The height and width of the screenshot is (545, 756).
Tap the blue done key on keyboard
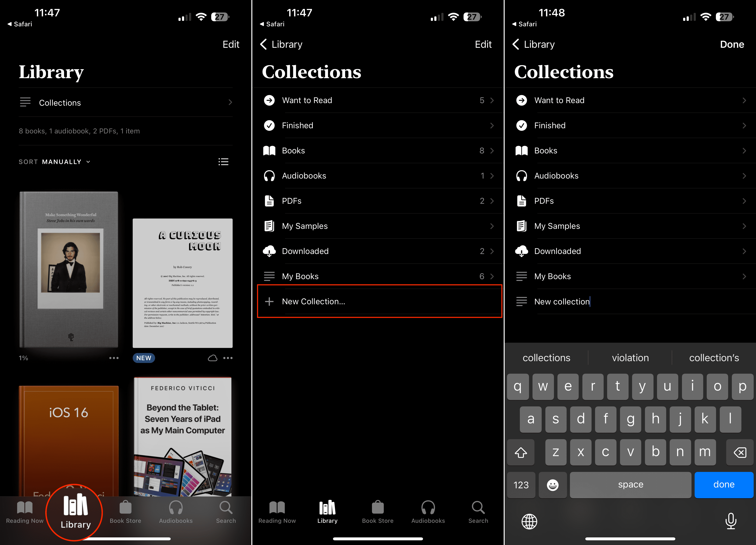pos(724,485)
